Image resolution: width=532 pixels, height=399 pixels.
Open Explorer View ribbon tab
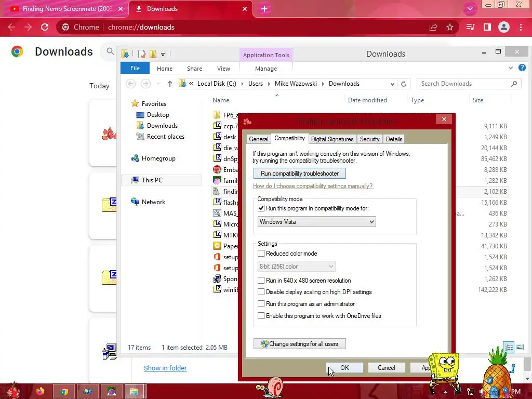[x=223, y=69]
